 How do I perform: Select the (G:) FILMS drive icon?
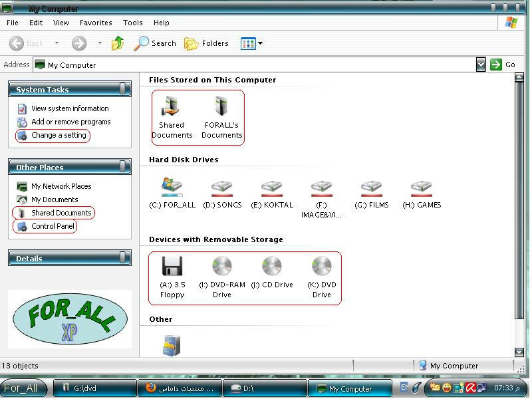372,188
